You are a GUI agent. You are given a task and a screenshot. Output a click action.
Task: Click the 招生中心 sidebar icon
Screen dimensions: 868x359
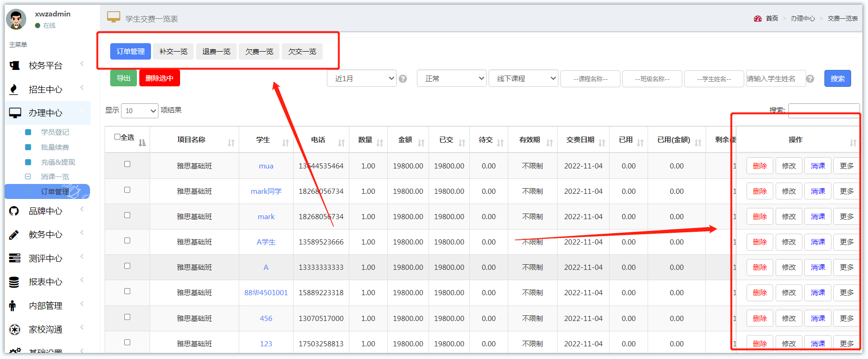(x=14, y=89)
